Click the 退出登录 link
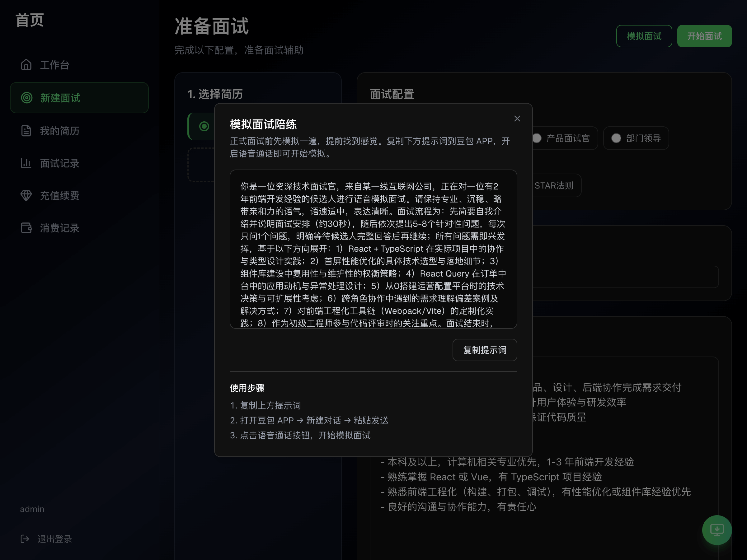The height and width of the screenshot is (560, 747). [x=54, y=539]
